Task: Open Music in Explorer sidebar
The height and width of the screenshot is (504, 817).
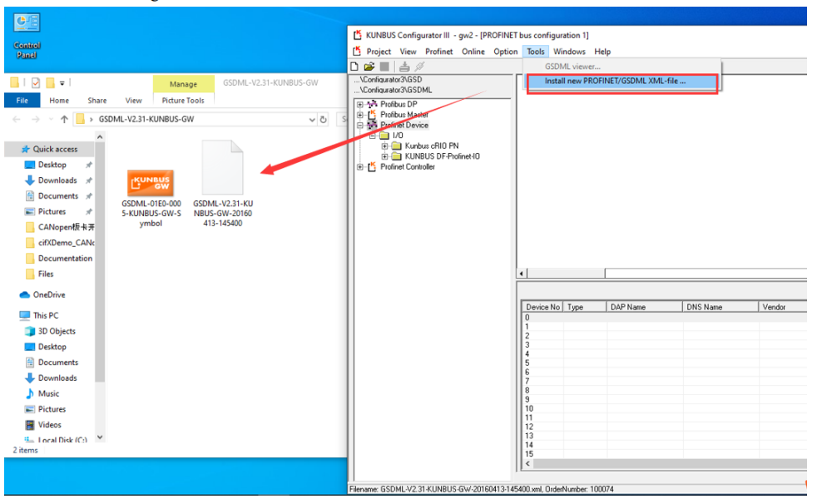Action: pos(48,393)
